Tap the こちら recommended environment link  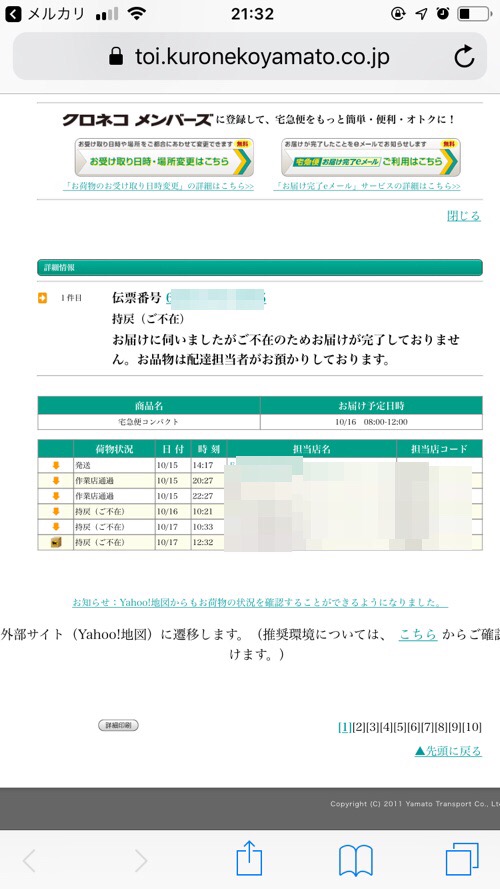tap(418, 634)
